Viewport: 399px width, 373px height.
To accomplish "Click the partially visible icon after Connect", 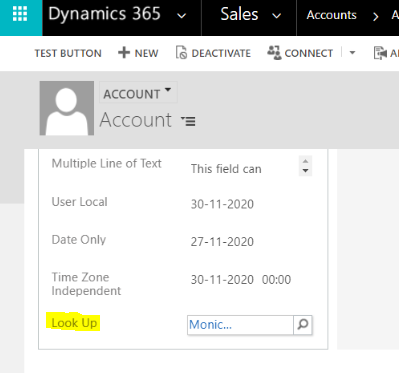I will tap(380, 53).
